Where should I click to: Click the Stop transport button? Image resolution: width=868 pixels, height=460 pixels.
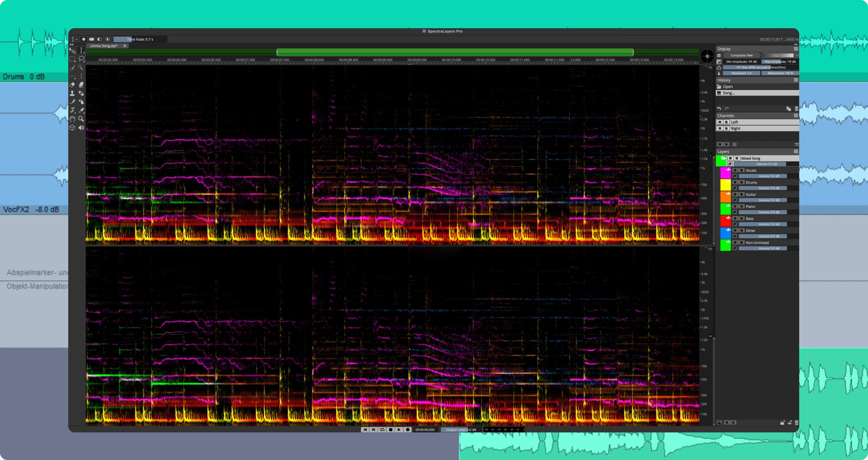(x=391, y=429)
